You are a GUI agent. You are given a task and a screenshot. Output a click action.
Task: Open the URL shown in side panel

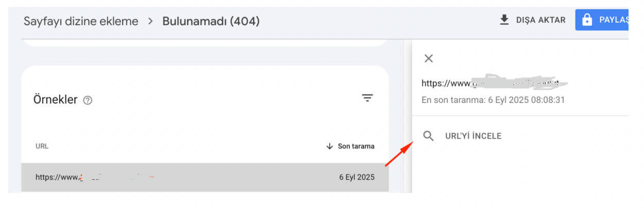[494, 83]
